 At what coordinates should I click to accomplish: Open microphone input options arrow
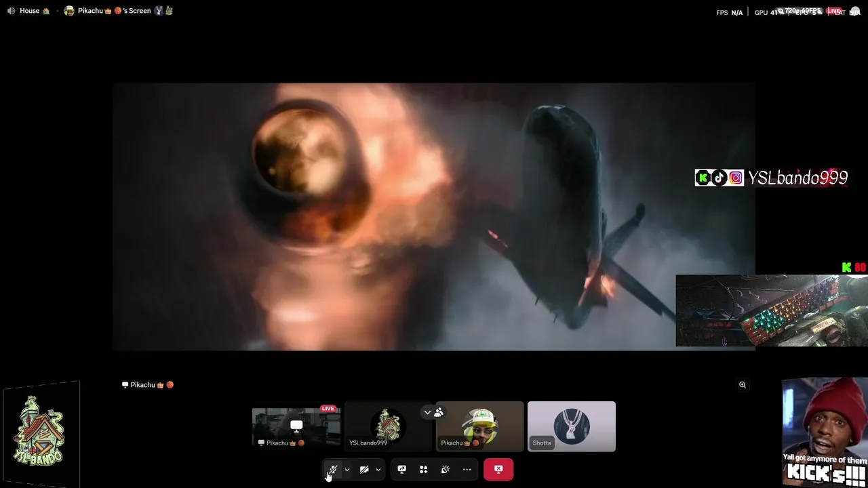(347, 469)
